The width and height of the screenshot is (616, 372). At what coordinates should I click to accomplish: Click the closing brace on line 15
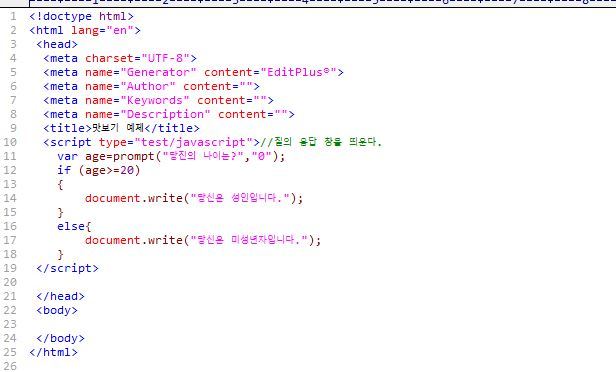click(60, 213)
